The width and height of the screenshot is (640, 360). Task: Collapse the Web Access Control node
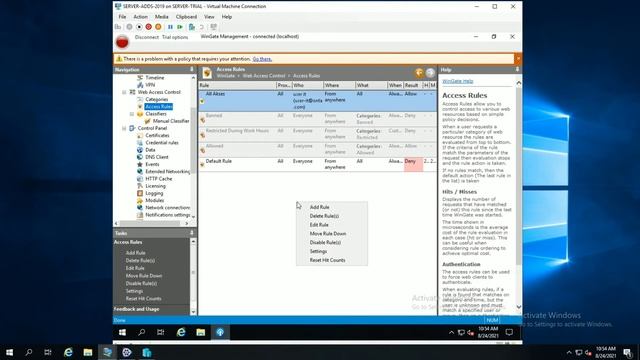point(124,92)
